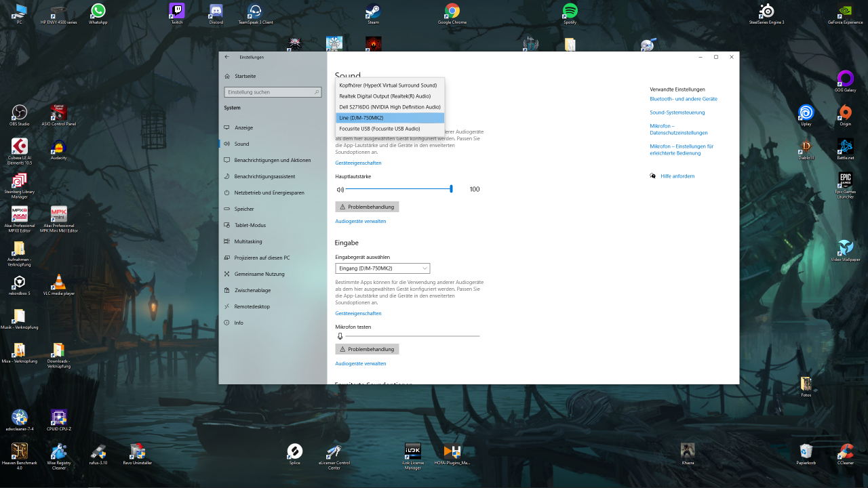
Task: Open SteelSeries Engine 3 icon
Action: (x=766, y=14)
